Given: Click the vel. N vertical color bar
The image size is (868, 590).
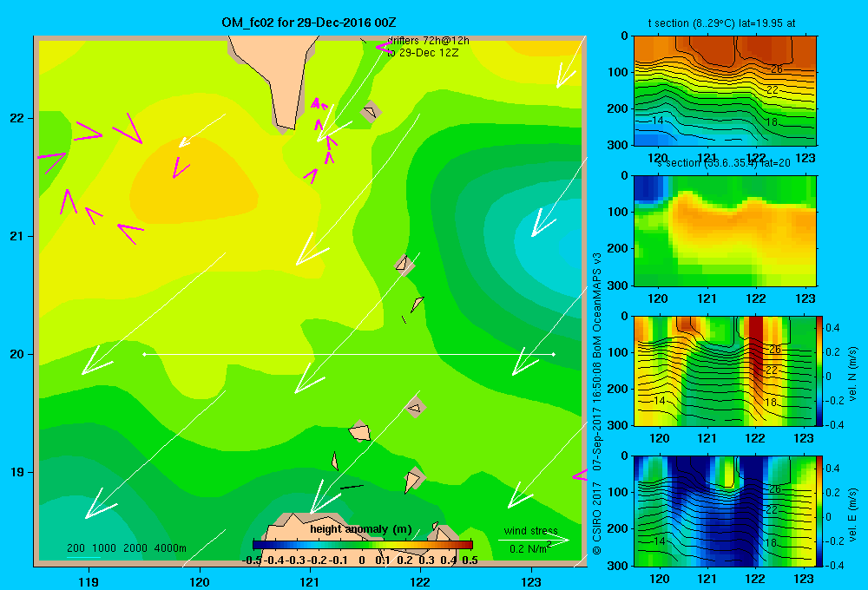Looking at the screenshot, I should pyautogui.click(x=820, y=370).
